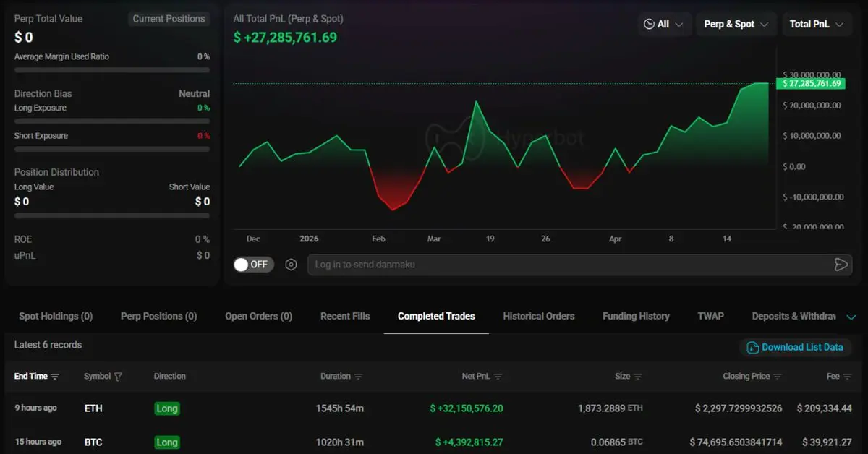868x454 pixels.
Task: Toggle the danmaku OFF switch
Action: 252,265
